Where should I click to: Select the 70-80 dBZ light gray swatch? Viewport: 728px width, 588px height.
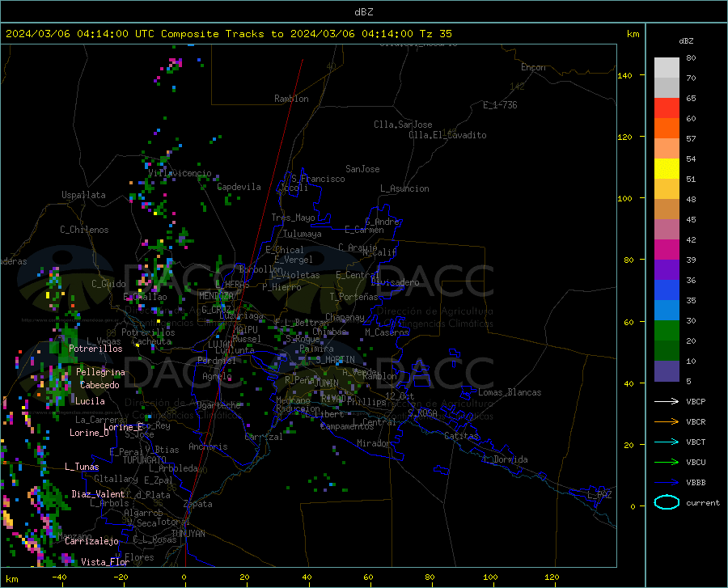[667, 68]
